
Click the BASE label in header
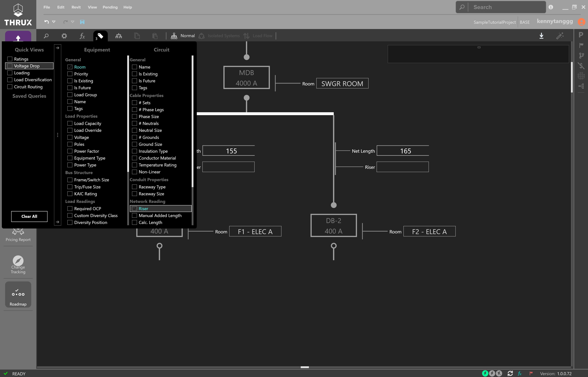[x=524, y=22]
